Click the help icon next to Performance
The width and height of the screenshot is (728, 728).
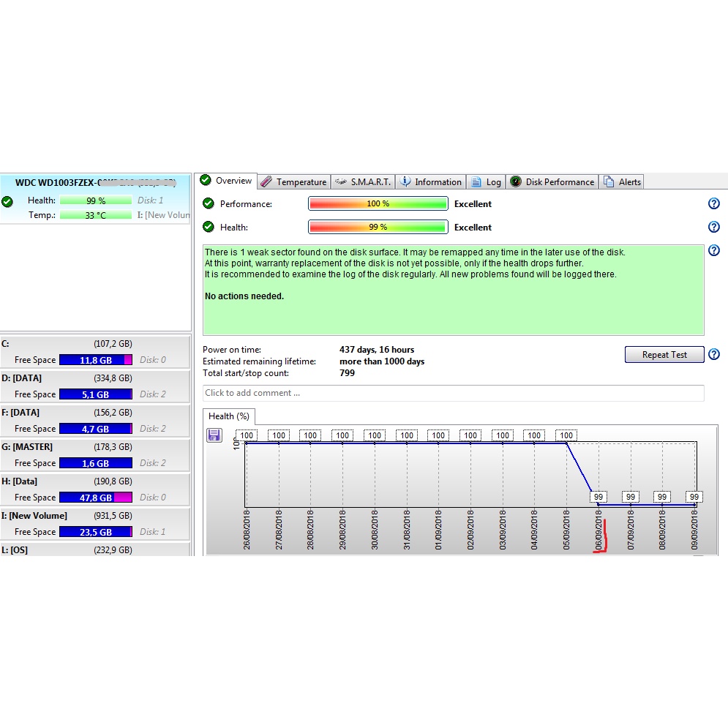[x=714, y=204]
